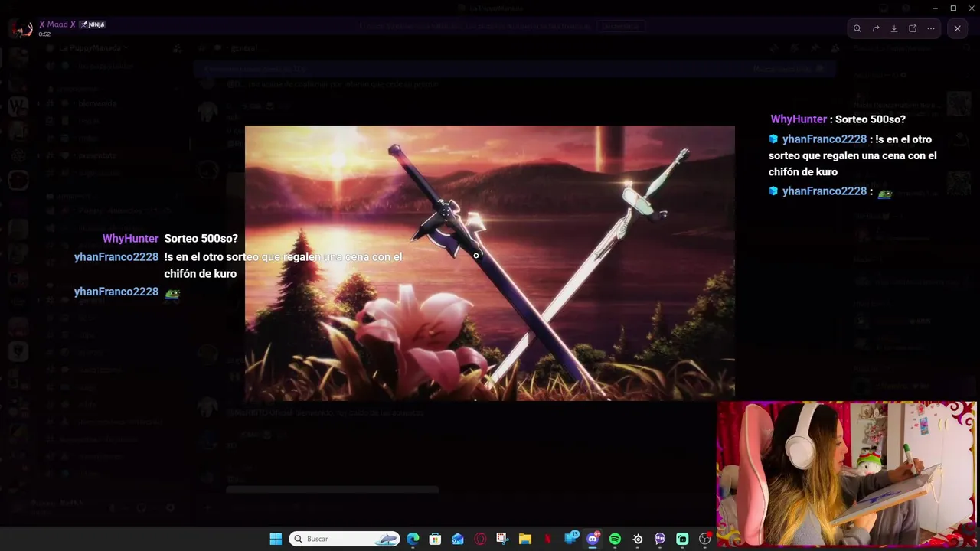
Task: Launch Microsoft Edge from the taskbar
Action: tap(413, 539)
